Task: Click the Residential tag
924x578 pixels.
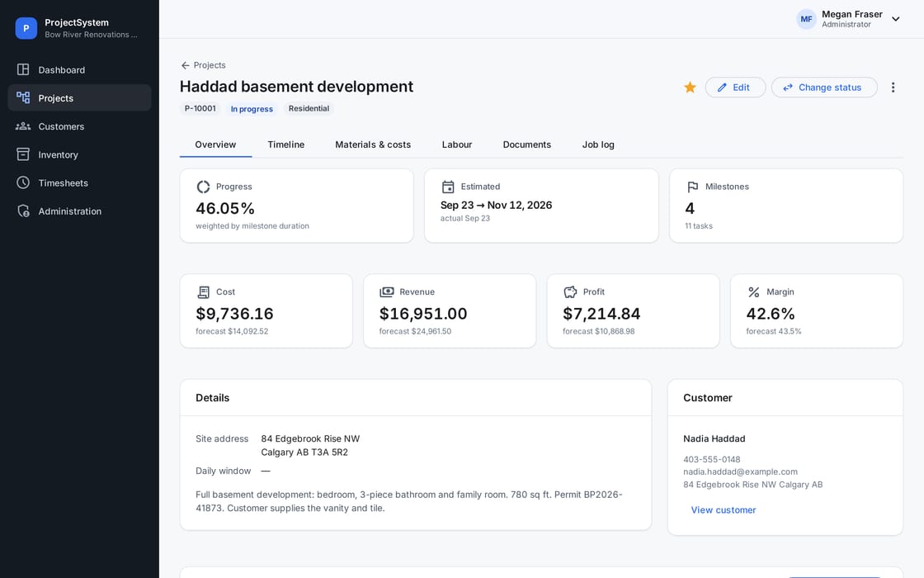Action: pyautogui.click(x=309, y=108)
